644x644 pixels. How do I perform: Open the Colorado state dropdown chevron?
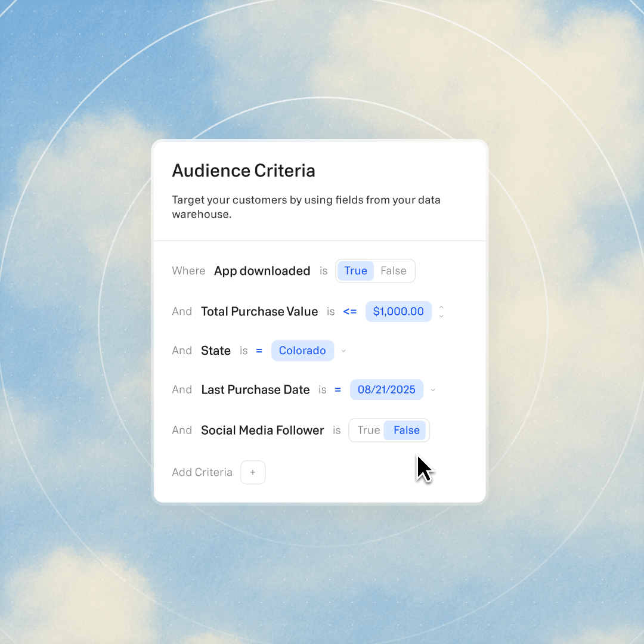pyautogui.click(x=344, y=351)
